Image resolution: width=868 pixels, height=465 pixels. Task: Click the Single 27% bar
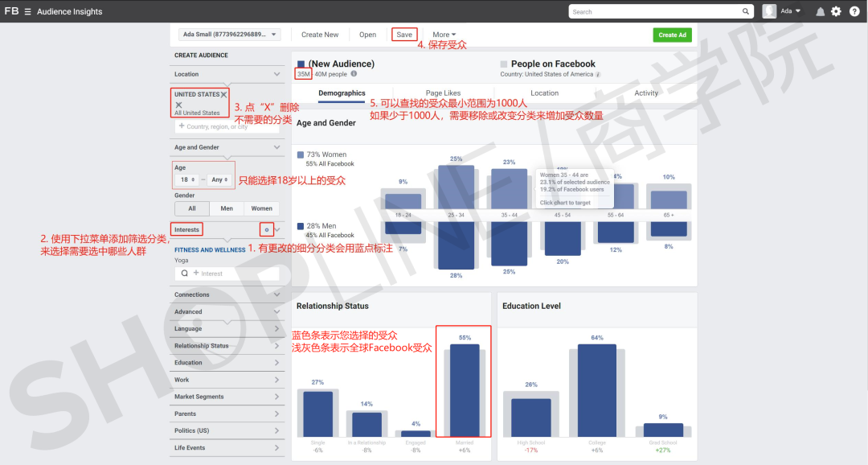[x=318, y=414]
